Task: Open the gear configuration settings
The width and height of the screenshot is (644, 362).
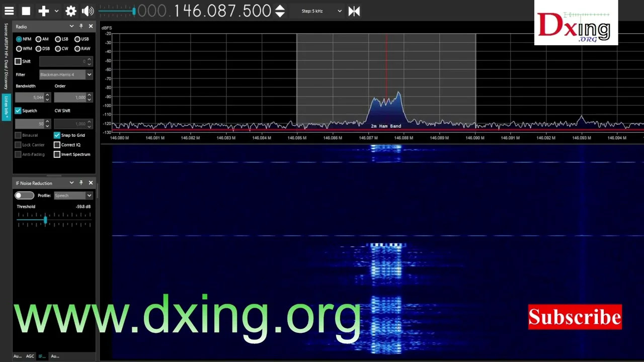Action: click(x=71, y=11)
